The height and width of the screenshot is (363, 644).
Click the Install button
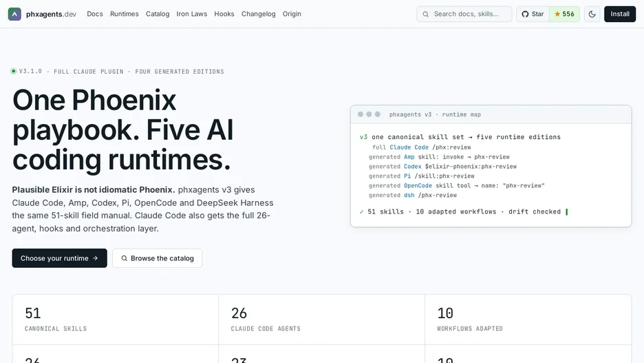coord(620,14)
